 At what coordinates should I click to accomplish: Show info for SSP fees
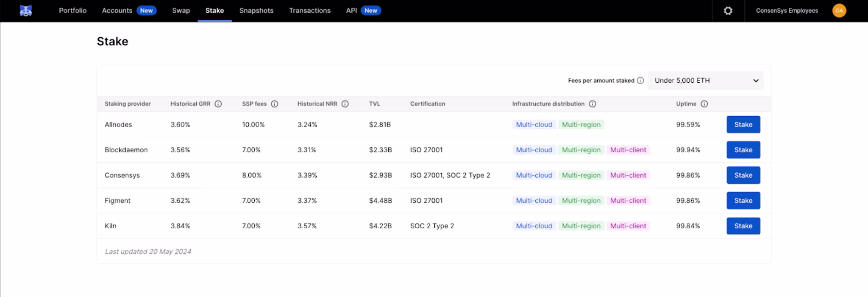[x=275, y=104]
